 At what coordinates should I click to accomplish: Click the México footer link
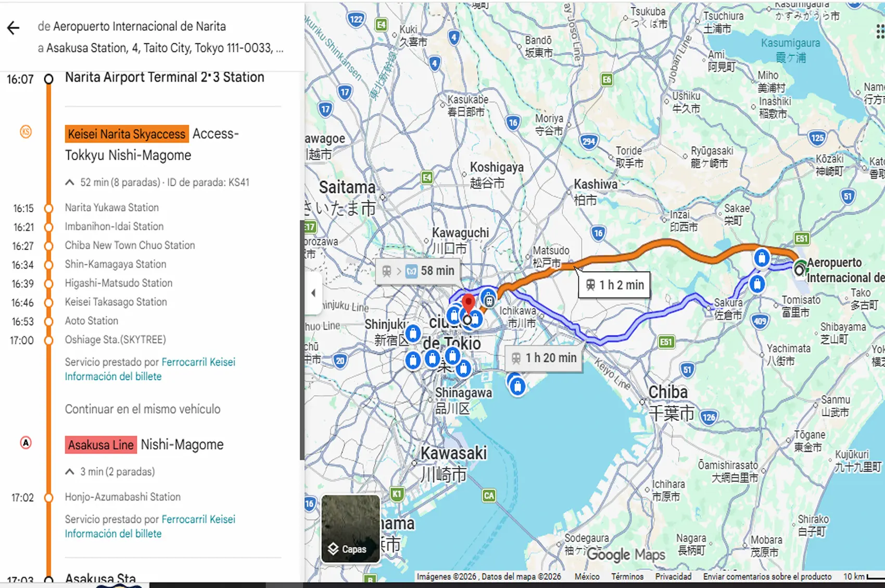pos(587,577)
